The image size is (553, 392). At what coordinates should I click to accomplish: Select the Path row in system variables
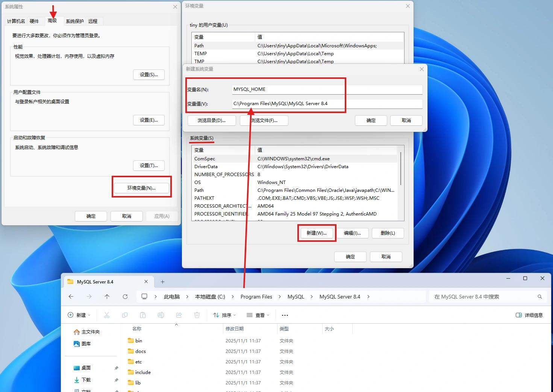[199, 190]
